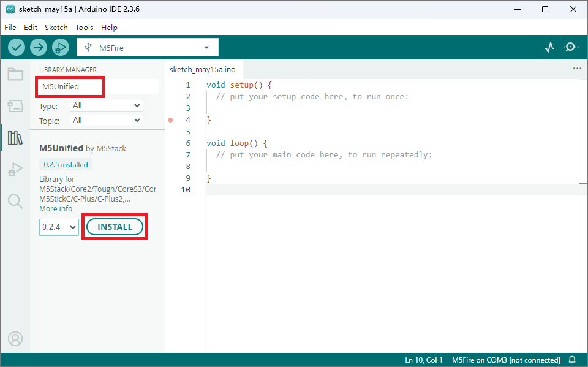
Task: Click the notifications bell icon
Action: coord(572,360)
